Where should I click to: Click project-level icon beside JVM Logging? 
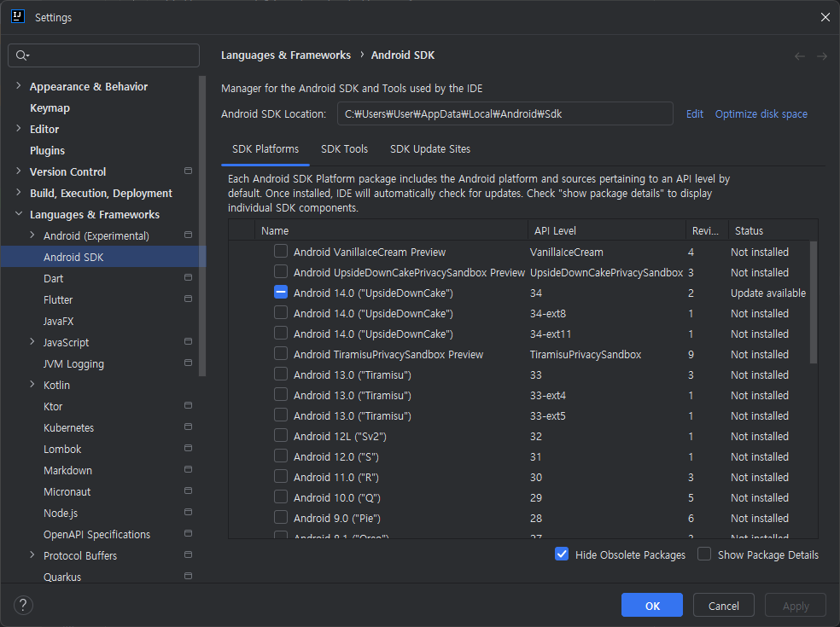[188, 363]
